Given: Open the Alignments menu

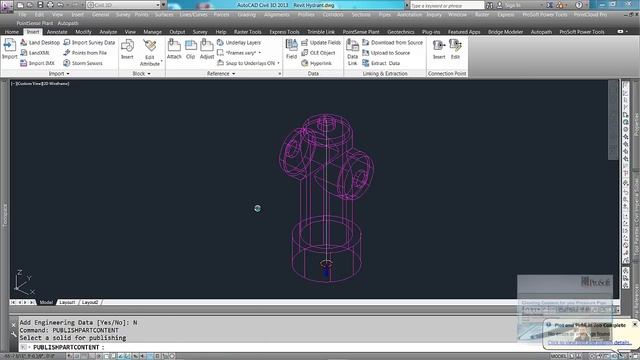Looking at the screenshot, I should [x=277, y=15].
